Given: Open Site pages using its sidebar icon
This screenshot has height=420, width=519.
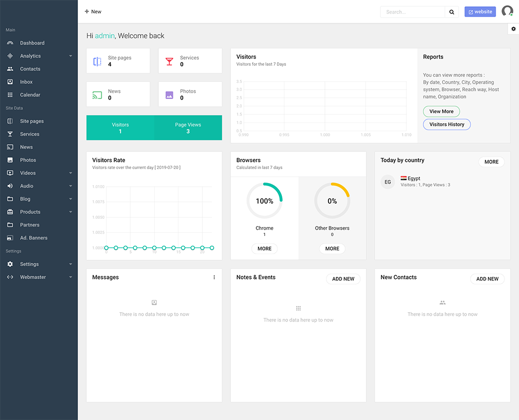Looking at the screenshot, I should point(11,121).
